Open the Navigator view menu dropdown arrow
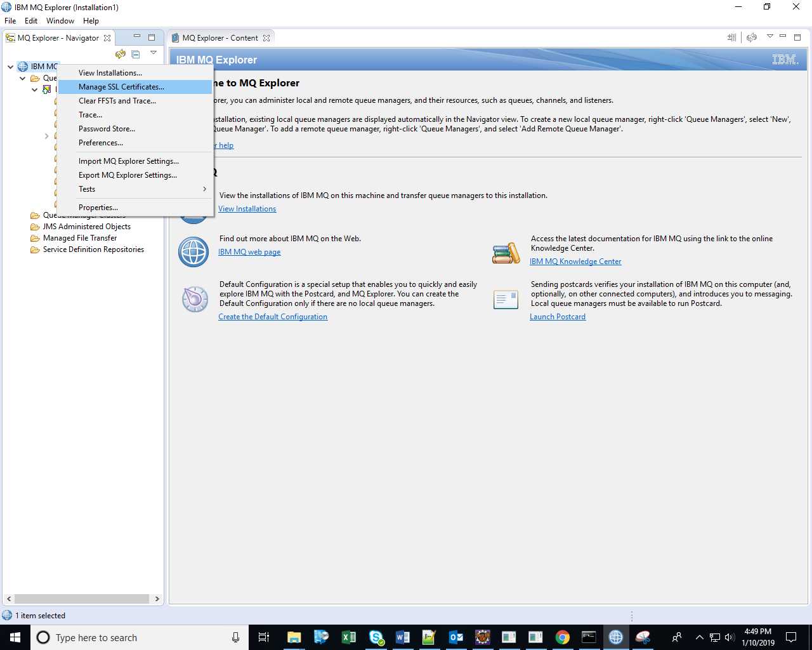Image resolution: width=812 pixels, height=650 pixels. point(154,53)
